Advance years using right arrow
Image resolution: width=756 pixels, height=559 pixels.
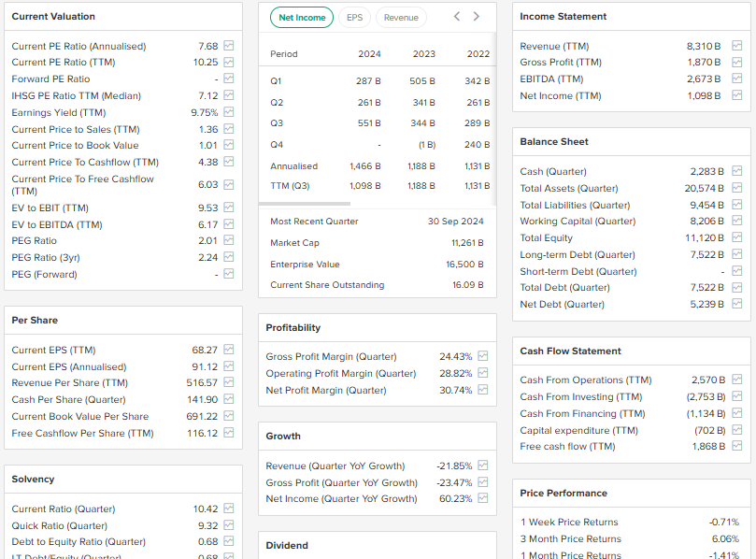pos(477,17)
